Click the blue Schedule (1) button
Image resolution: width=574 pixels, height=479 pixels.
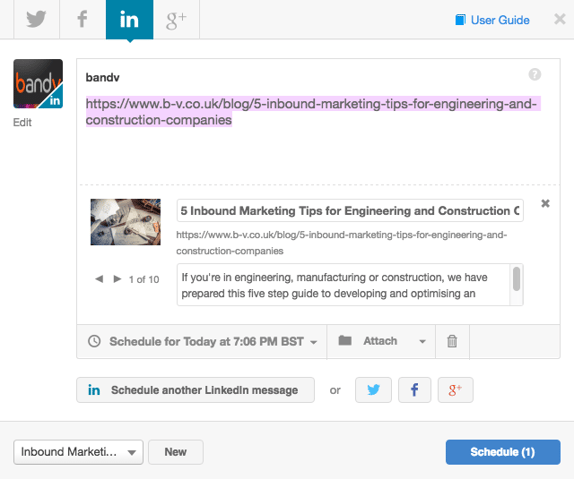pyautogui.click(x=503, y=452)
